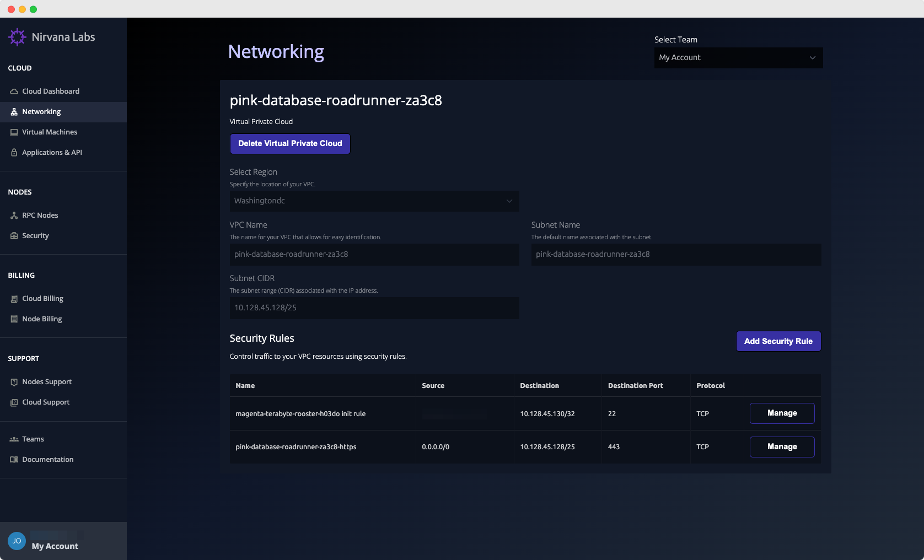Click the Nodes Support sidebar item
Viewport: 924px width, 560px height.
coord(63,382)
